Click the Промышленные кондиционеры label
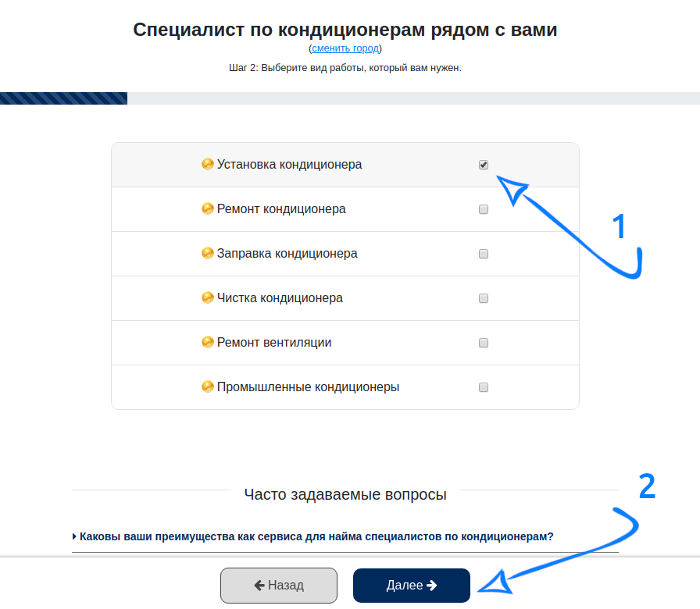 (308, 387)
